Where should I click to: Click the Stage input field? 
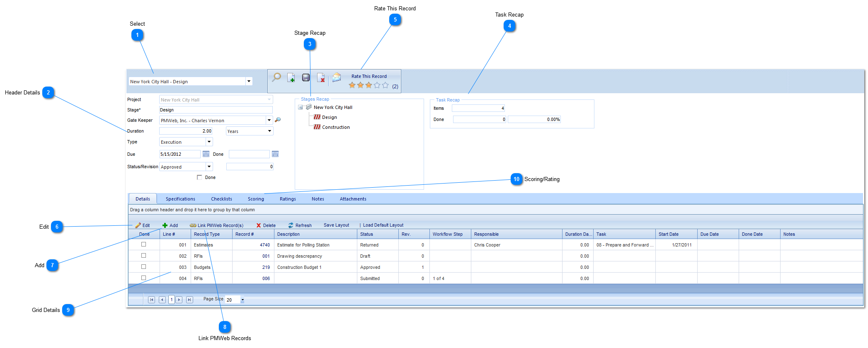216,110
